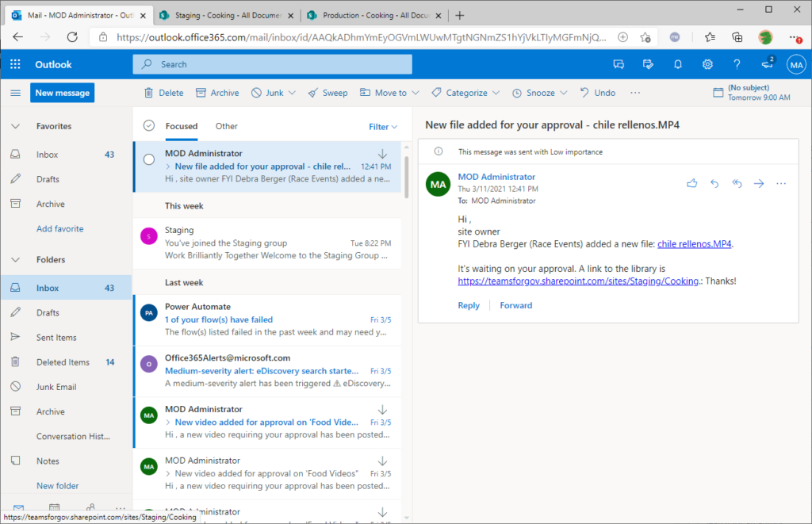Open the Junk dropdown arrow

(x=290, y=92)
